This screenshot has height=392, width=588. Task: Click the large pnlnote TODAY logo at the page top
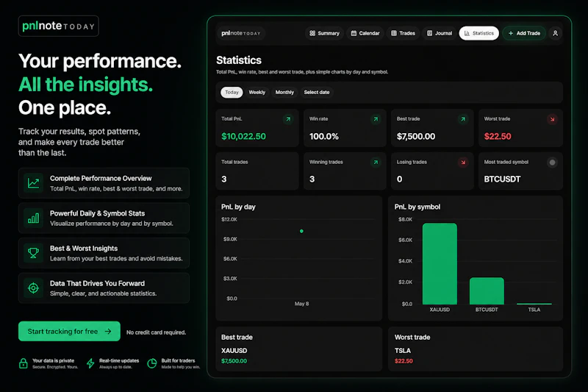(59, 26)
